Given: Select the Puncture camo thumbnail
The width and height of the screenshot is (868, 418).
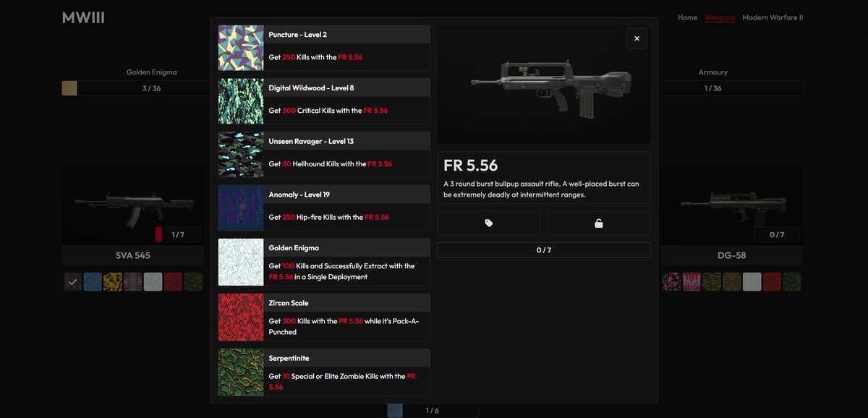Looking at the screenshot, I should (242, 48).
